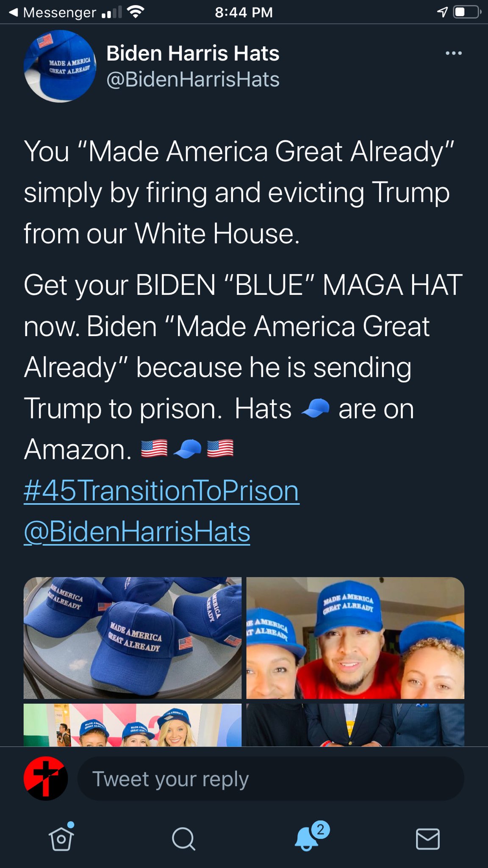Tap the Tweet your reply field

coord(271,779)
